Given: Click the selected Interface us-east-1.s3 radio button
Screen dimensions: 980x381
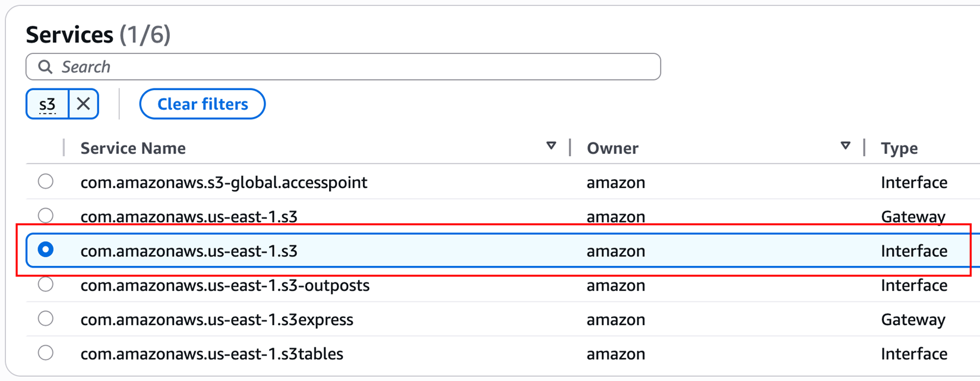Looking at the screenshot, I should click(x=46, y=250).
